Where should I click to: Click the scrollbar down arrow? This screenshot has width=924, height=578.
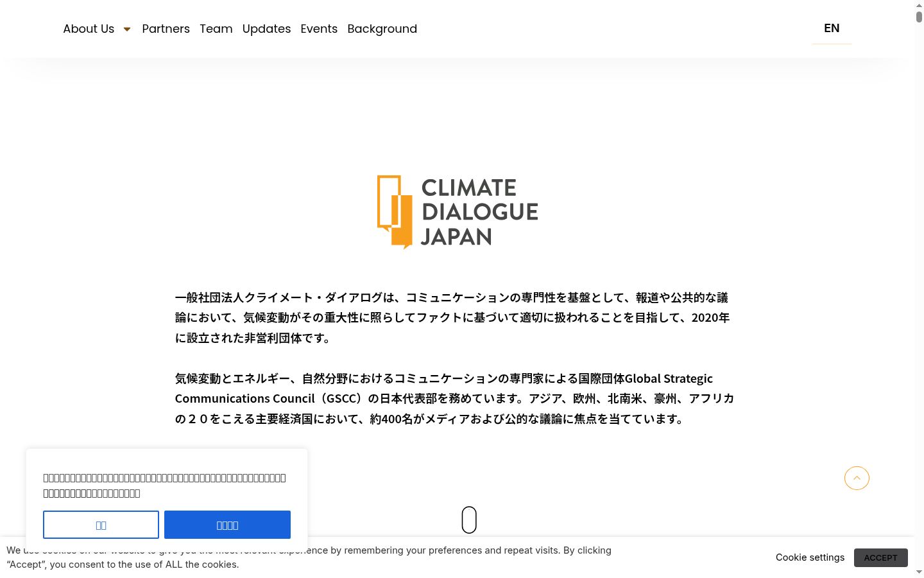pyautogui.click(x=919, y=572)
